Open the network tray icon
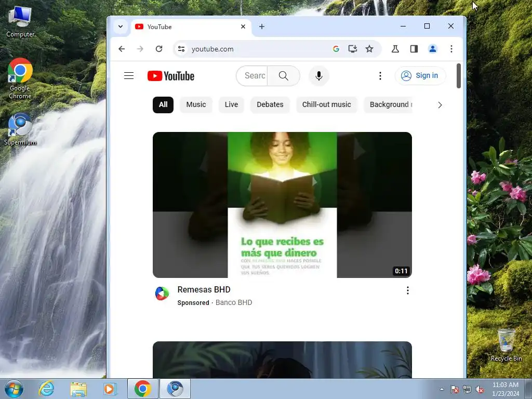Image resolution: width=532 pixels, height=399 pixels. tap(467, 389)
